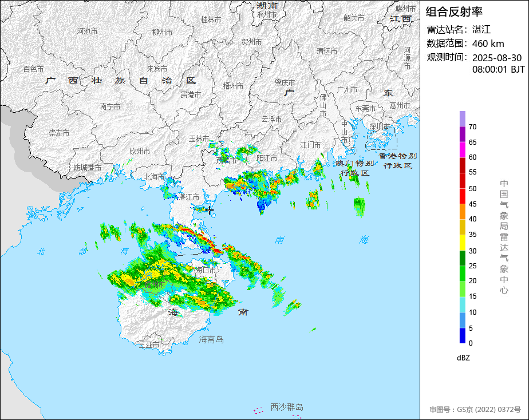Viewport: 529px width, 420px height.
Task: Click the 肇庆市 city label
Action: tap(285, 82)
